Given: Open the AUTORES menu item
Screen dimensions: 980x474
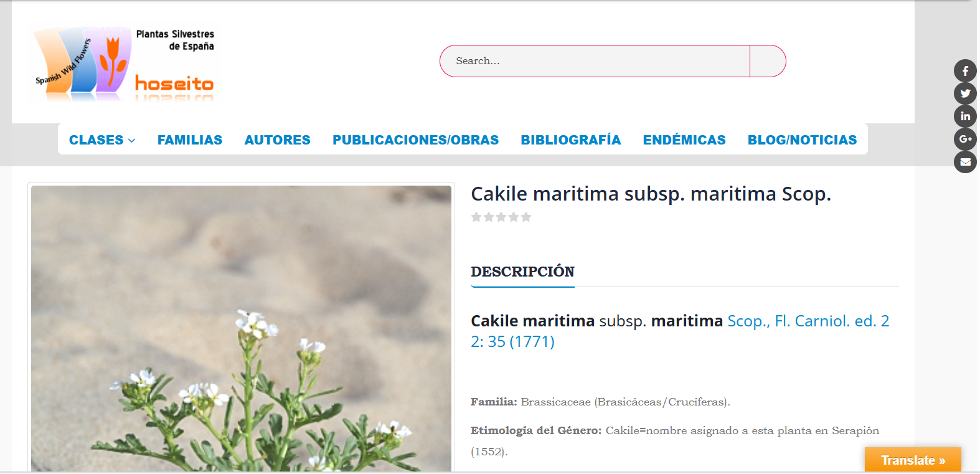Looking at the screenshot, I should pyautogui.click(x=277, y=140).
